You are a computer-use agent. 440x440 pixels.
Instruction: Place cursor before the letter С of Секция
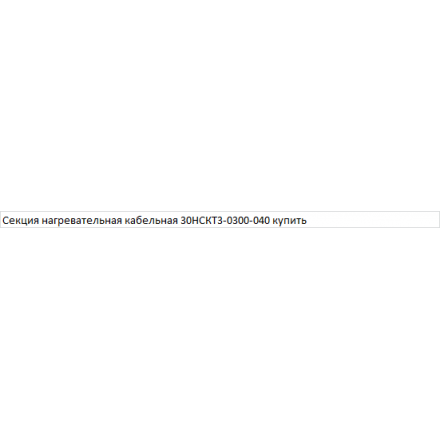tap(2, 220)
